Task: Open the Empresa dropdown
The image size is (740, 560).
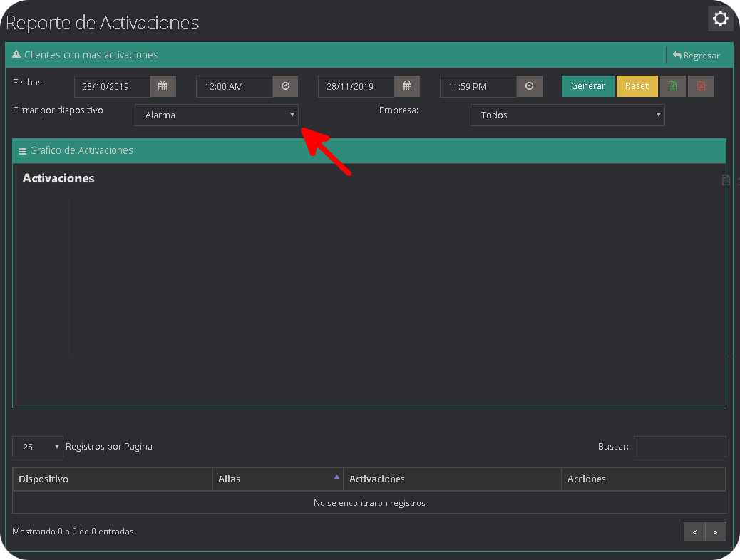Action: (x=567, y=115)
